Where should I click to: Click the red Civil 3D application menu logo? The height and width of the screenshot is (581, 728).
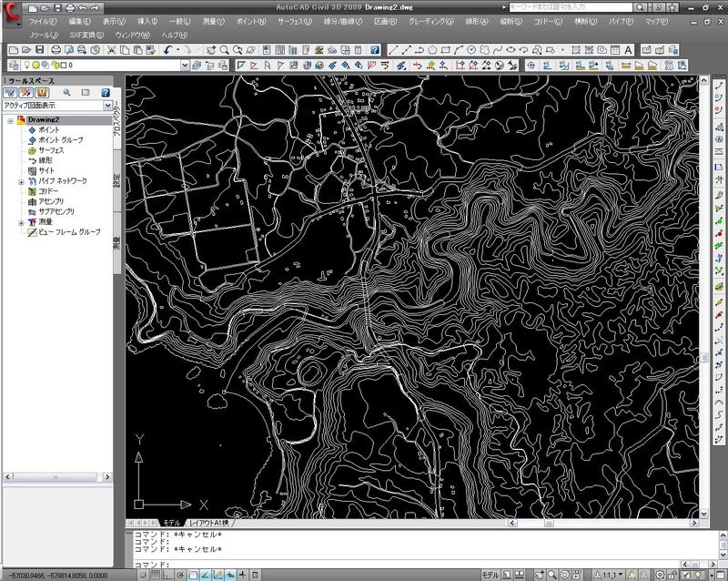point(10,11)
